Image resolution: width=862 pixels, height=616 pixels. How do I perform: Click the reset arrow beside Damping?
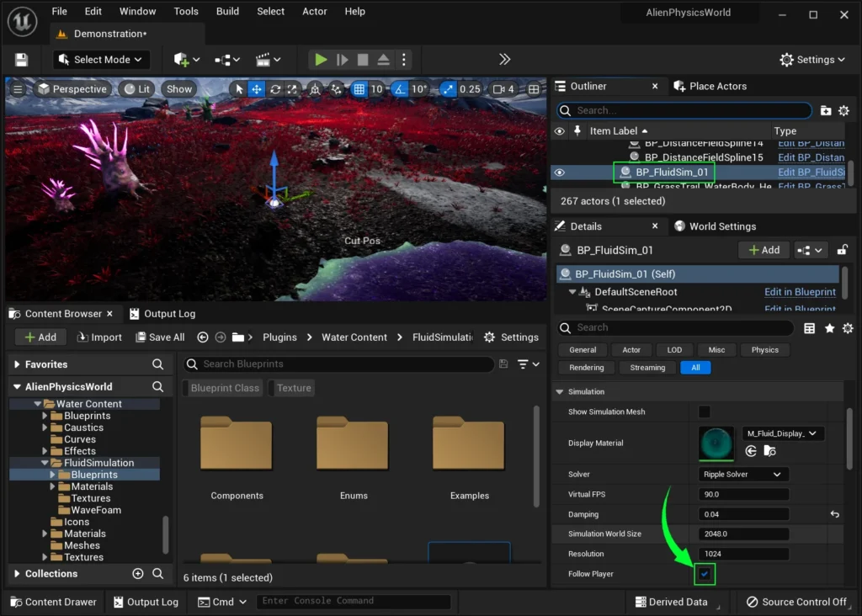click(x=834, y=514)
